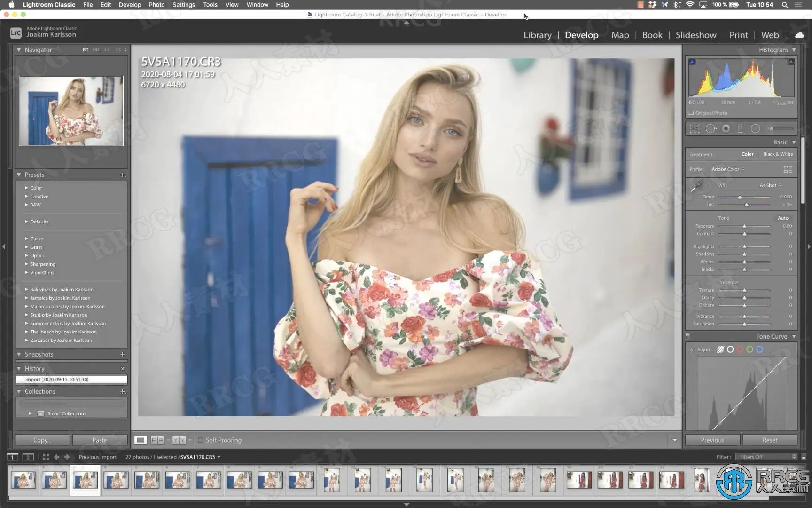Set Navigator zoom to FIT
Image resolution: width=812 pixels, height=508 pixels.
pyautogui.click(x=86, y=50)
